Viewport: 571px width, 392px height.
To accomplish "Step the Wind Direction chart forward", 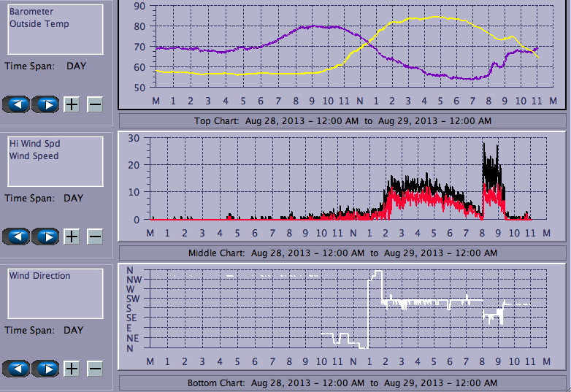I will [x=45, y=368].
